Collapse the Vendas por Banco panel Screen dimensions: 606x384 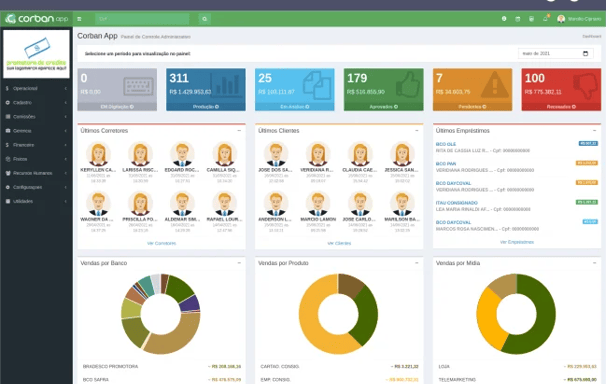239,263
